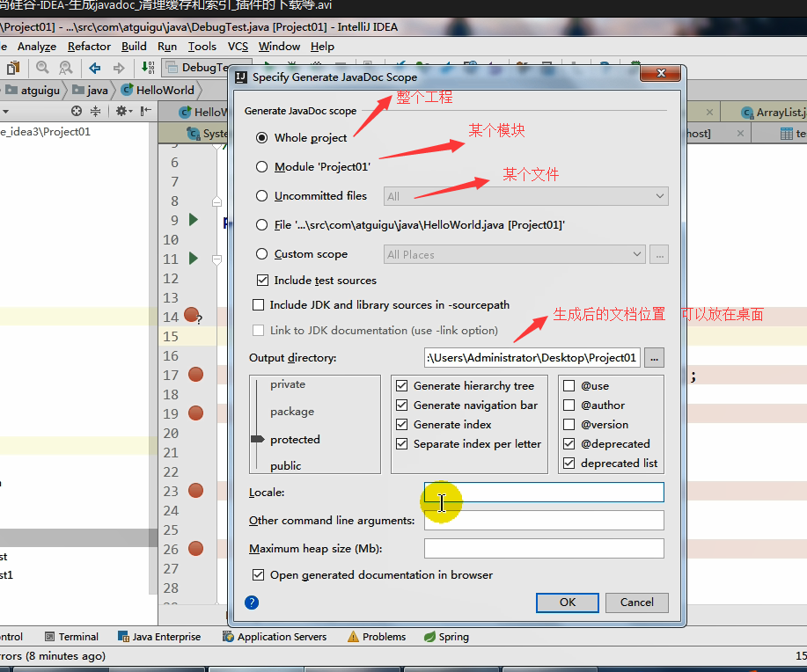Open the Java Enterprise tool window

point(159,637)
